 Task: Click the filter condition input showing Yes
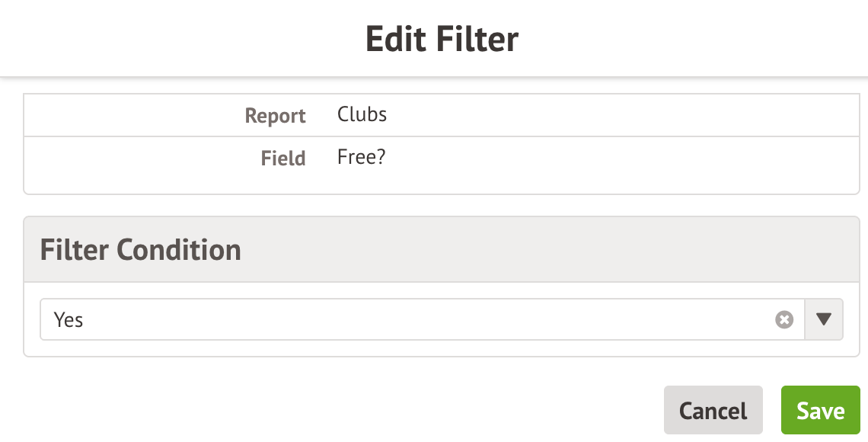[411, 319]
